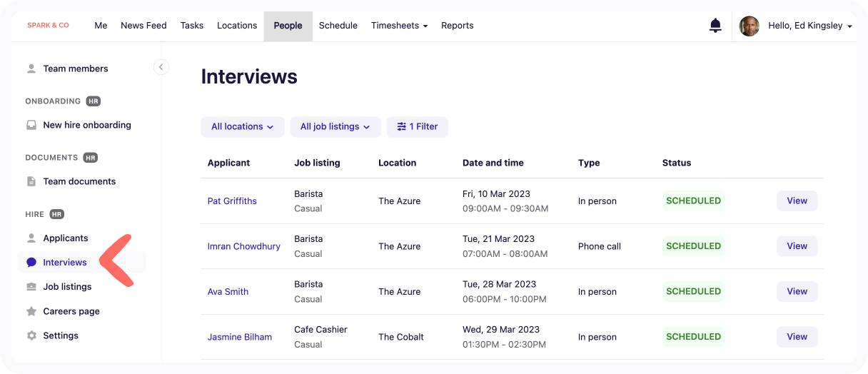This screenshot has width=868, height=374.
Task: Collapse the sidebar with the chevron button
Action: [x=161, y=67]
